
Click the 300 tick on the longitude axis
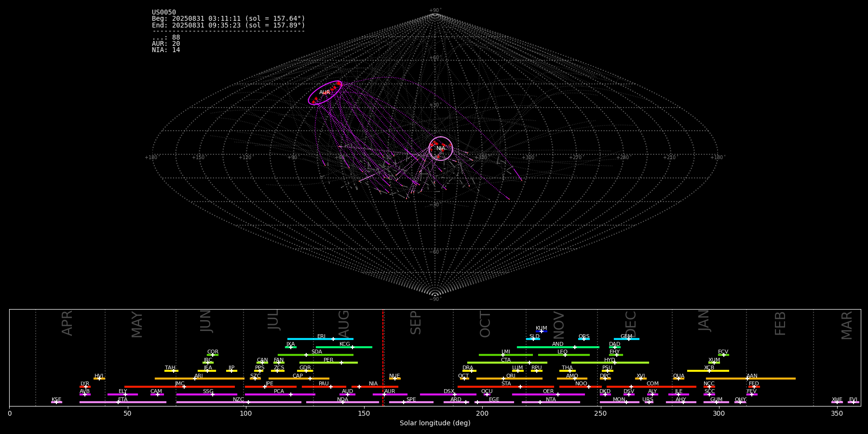[719, 413]
